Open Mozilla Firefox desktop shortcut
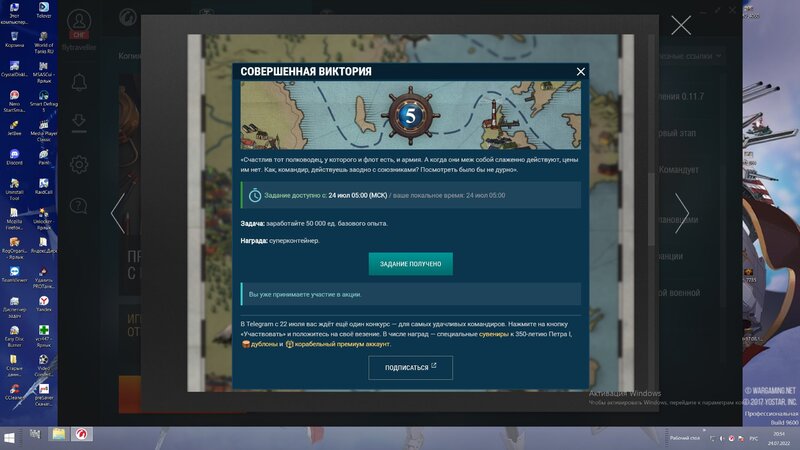 coord(14,218)
